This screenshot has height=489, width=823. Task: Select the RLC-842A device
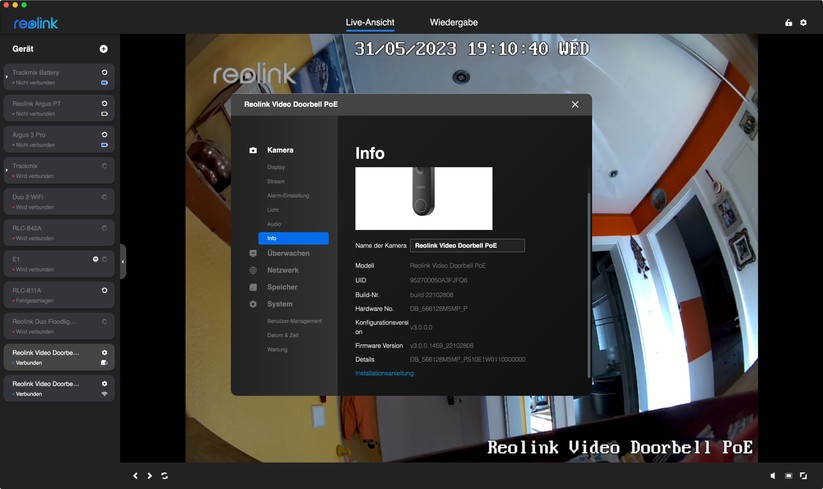tap(59, 232)
